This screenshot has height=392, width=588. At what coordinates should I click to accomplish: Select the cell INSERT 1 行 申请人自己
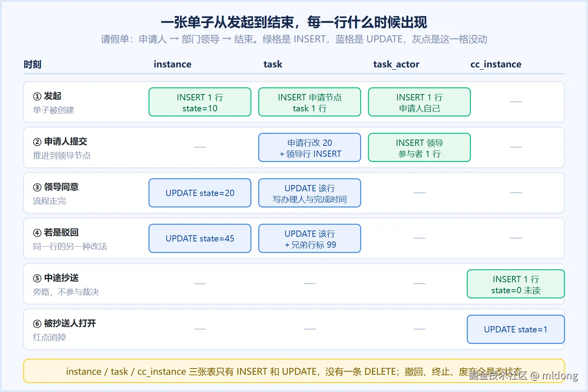click(419, 102)
